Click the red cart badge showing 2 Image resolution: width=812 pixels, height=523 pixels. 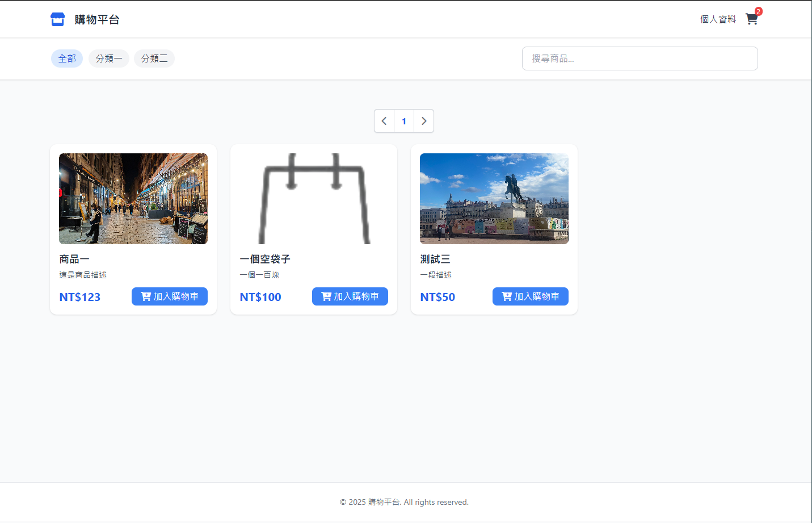[x=758, y=11]
